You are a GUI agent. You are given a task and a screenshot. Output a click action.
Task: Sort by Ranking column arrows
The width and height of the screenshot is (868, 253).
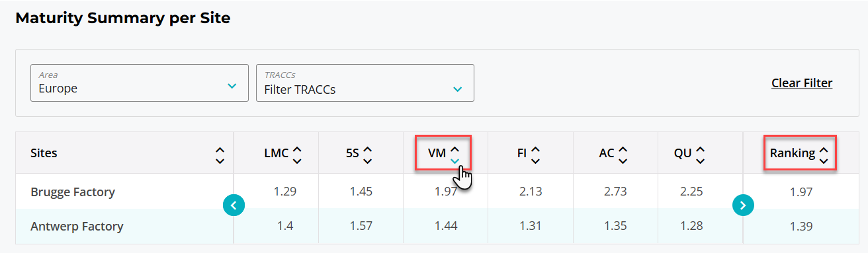coord(824,155)
